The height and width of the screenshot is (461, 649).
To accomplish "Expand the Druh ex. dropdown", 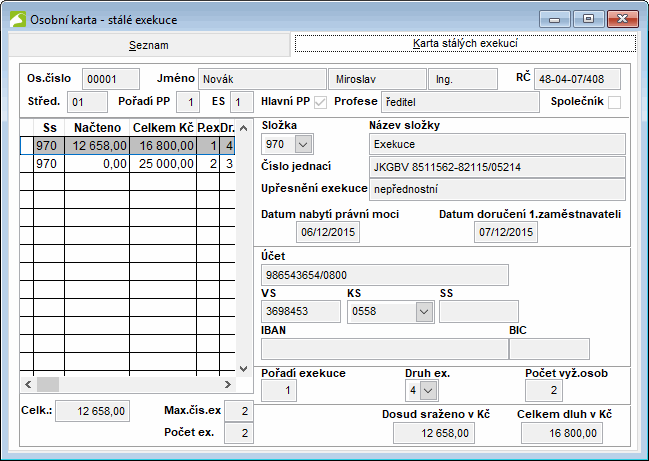I will [x=428, y=389].
